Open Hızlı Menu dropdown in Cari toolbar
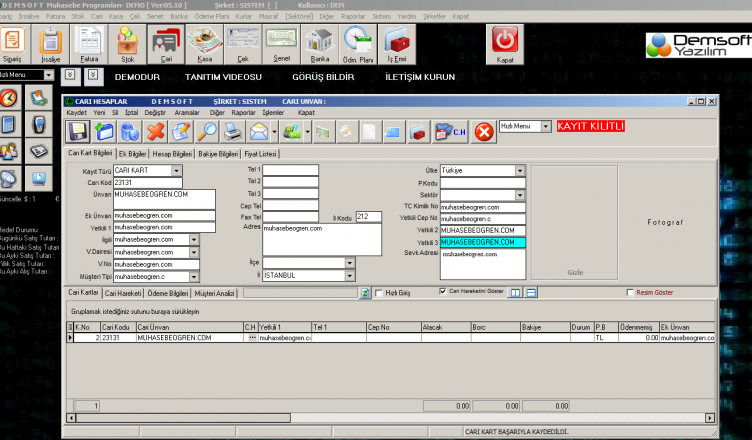The image size is (752, 440). [546, 126]
